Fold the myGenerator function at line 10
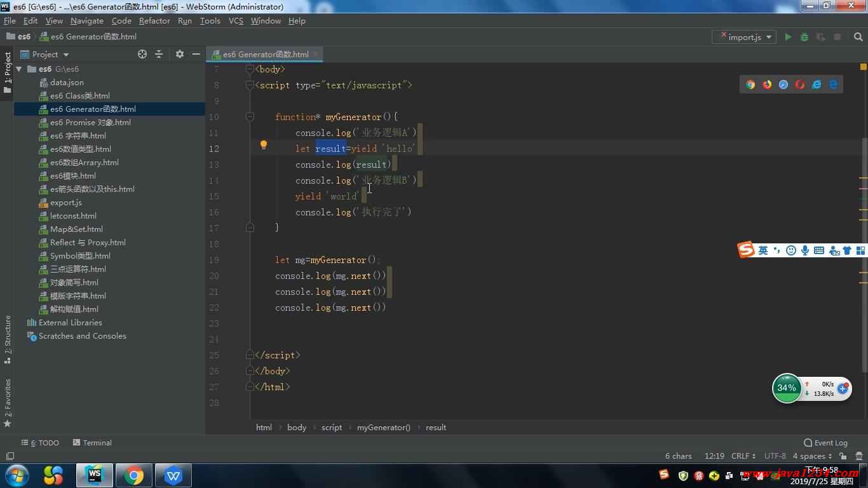The width and height of the screenshot is (868, 488). pyautogui.click(x=250, y=117)
